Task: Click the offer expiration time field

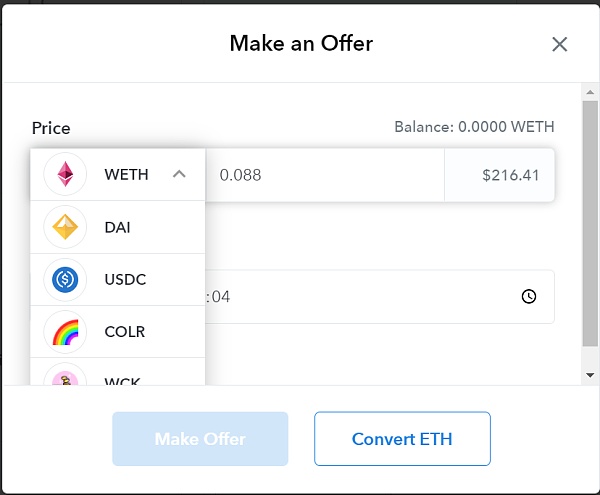Action: pos(360,297)
